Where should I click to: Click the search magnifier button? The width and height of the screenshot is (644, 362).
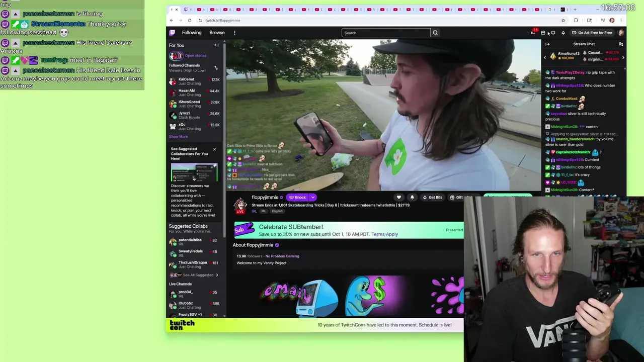click(435, 33)
